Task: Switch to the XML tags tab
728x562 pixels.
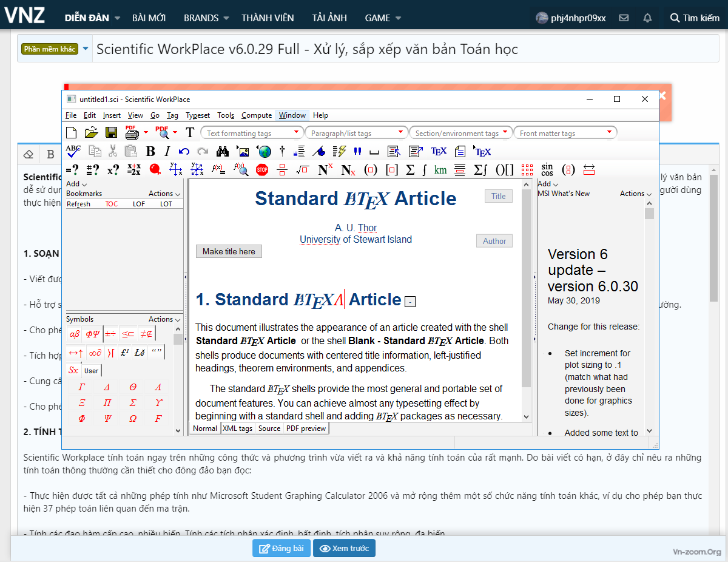Action: point(237,428)
